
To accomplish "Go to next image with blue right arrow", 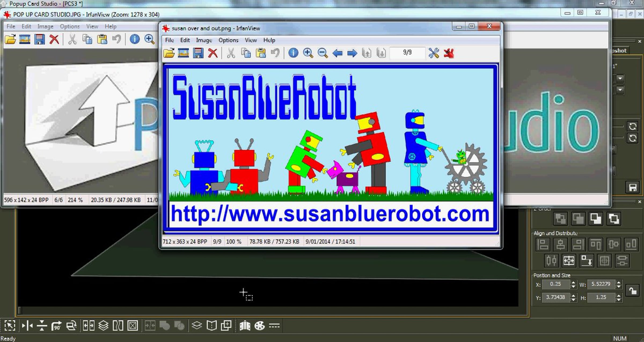I will click(352, 53).
